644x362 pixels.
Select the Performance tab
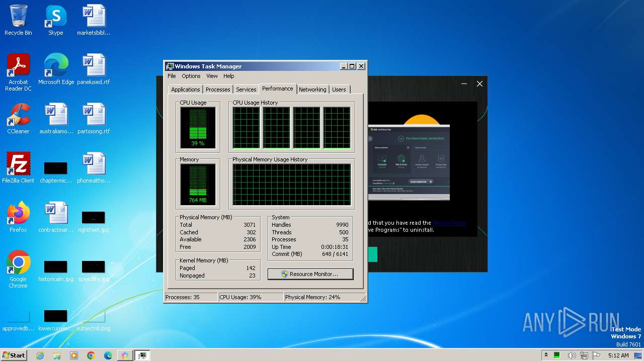278,88
